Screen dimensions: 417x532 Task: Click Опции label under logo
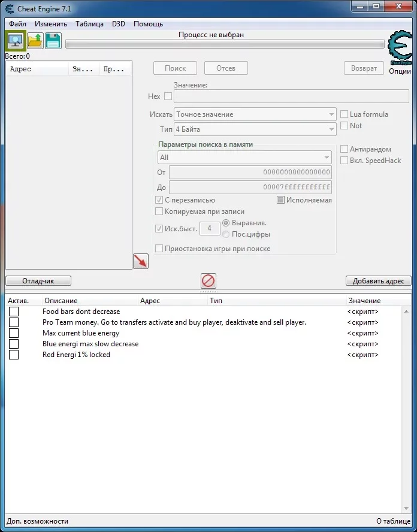tap(400, 71)
